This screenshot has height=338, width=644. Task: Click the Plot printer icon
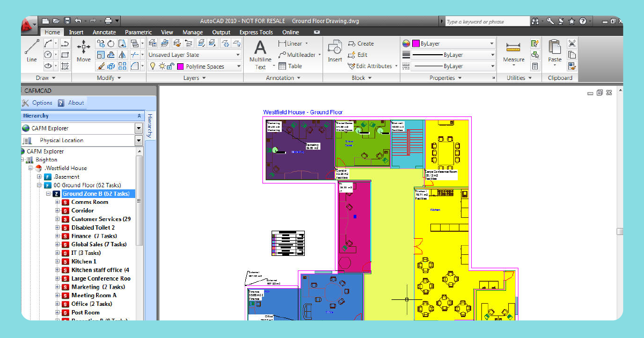108,21
